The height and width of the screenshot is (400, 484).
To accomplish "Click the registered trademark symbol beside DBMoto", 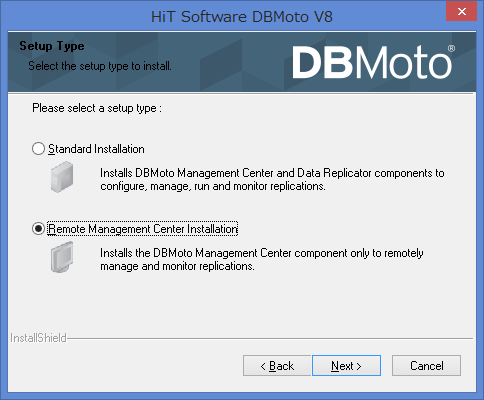I will (451, 48).
